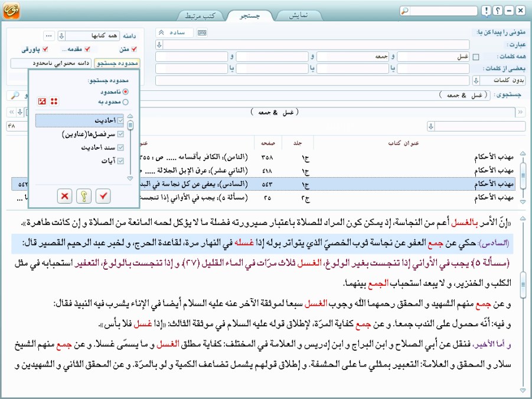
Task: Click the عنوان کتاب column header
Action: pyautogui.click(x=404, y=143)
